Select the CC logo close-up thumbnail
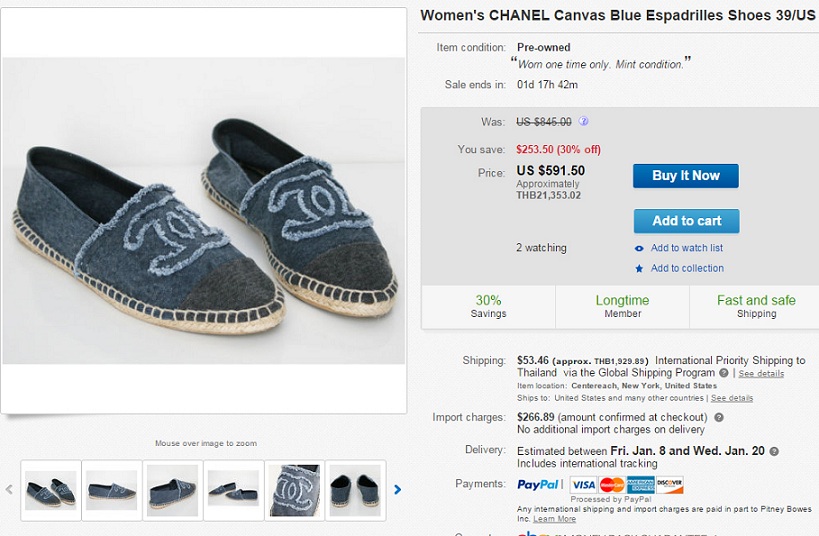This screenshot has height=536, width=819. point(296,490)
